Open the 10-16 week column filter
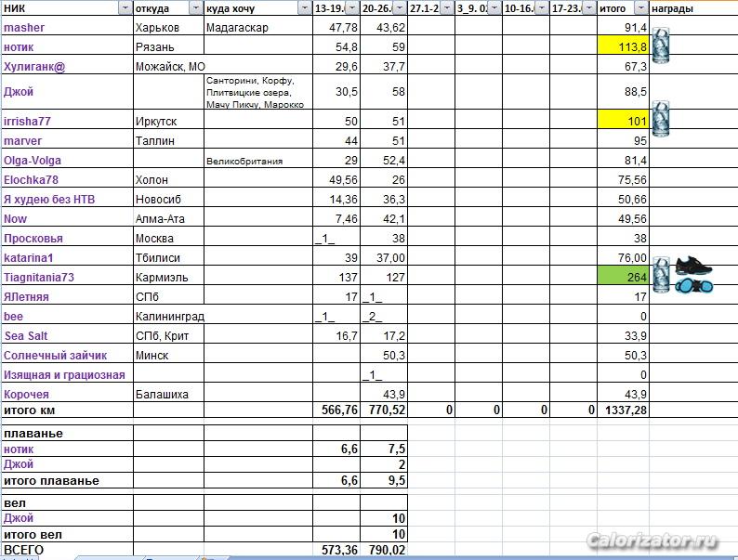 click(x=541, y=8)
